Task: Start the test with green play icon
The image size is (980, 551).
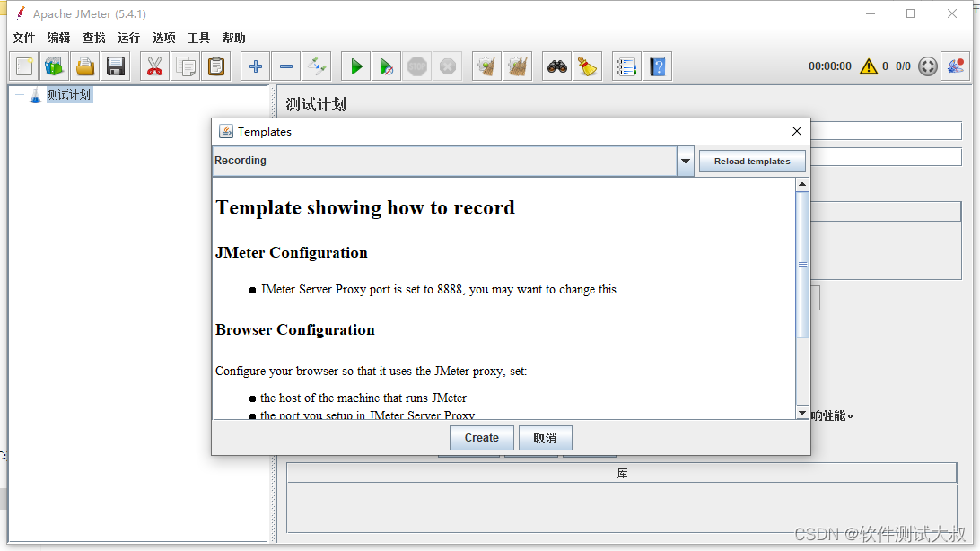Action: (x=355, y=66)
